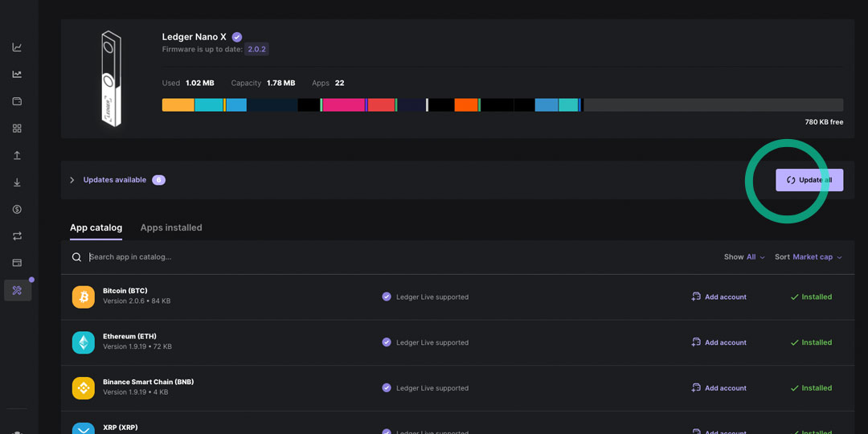Open the Sort Market cap dropdown
Screen dimensions: 868x434
(809, 257)
